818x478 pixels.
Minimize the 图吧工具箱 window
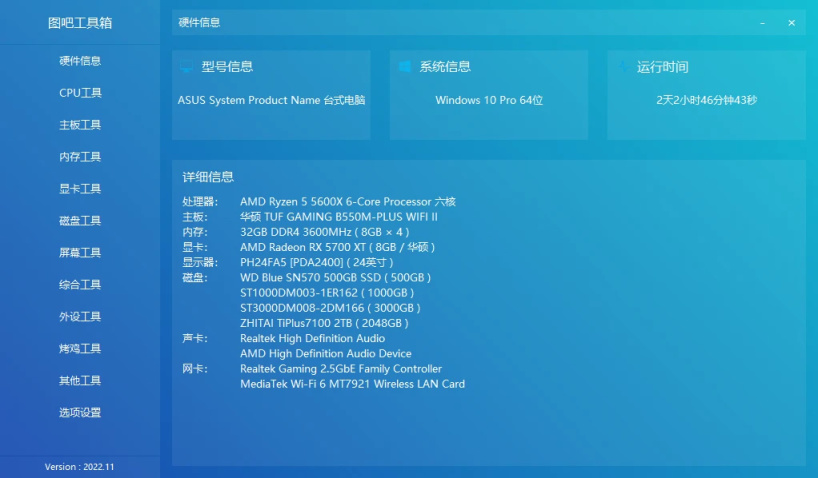(x=763, y=23)
